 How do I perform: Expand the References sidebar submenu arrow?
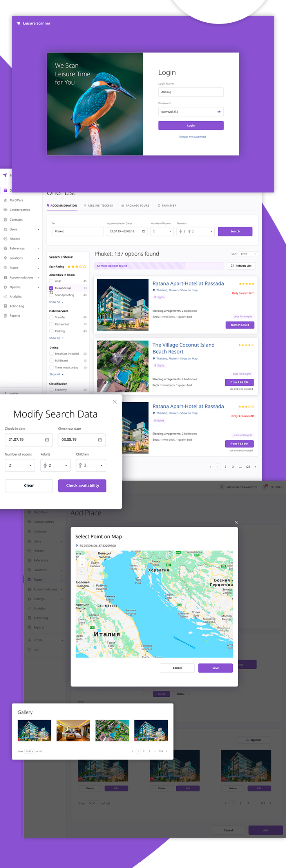click(38, 249)
